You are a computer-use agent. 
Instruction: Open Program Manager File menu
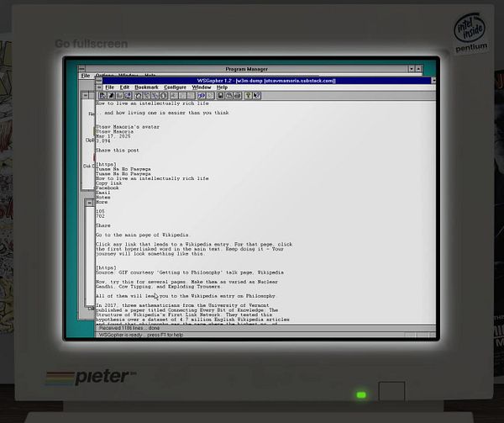tap(86, 76)
